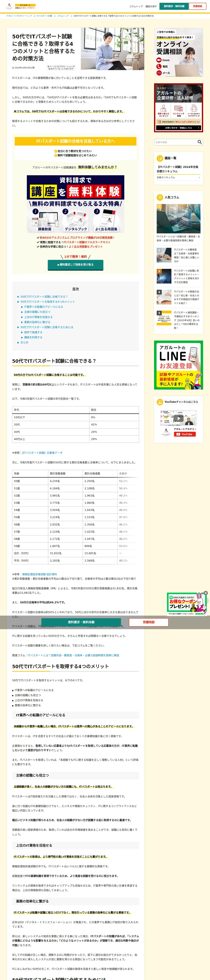Open コラムトップ in the top navigation

[136, 7]
